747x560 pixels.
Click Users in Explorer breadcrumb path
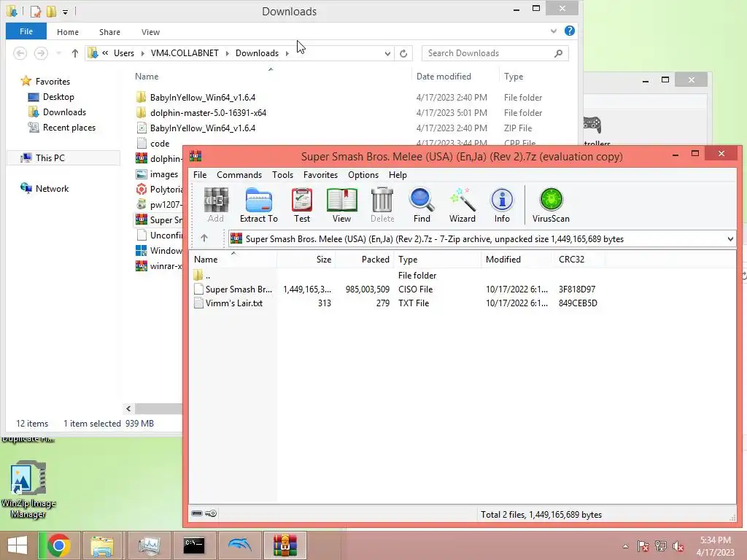pos(124,53)
